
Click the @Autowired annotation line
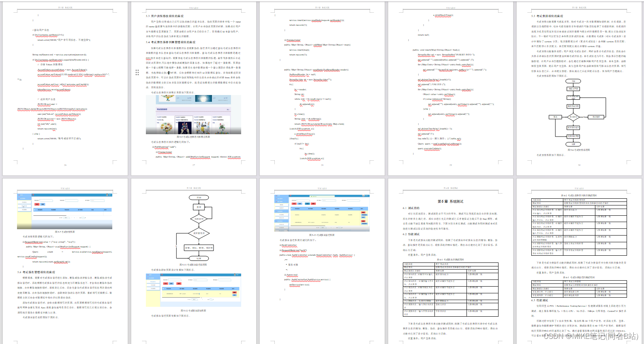[291, 275]
